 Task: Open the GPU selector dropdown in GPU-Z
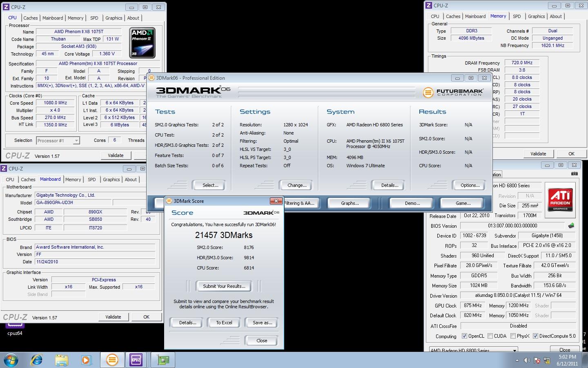tap(515, 350)
